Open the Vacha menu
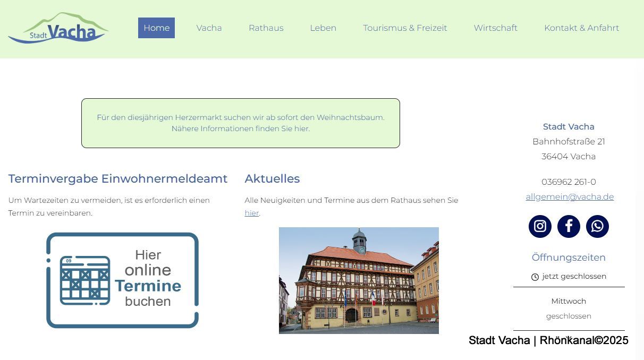Viewport: 644px width, 360px height. pos(209,28)
